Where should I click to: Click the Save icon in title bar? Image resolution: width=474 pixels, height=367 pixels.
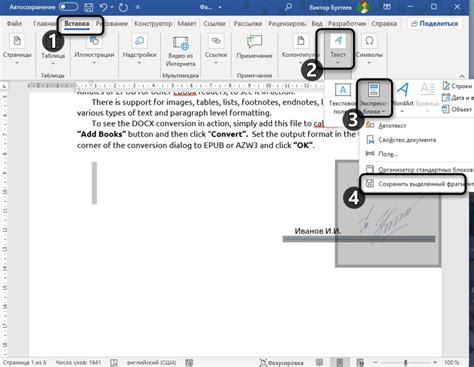[x=88, y=7]
